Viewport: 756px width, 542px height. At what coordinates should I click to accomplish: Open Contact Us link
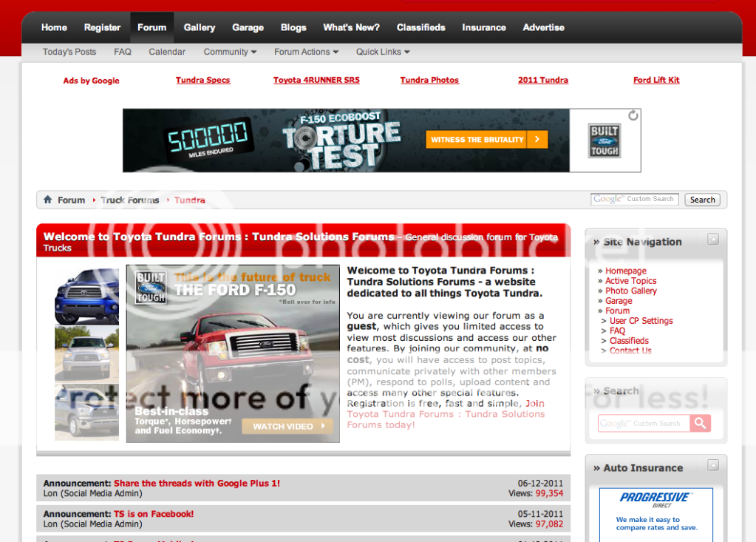(630, 351)
